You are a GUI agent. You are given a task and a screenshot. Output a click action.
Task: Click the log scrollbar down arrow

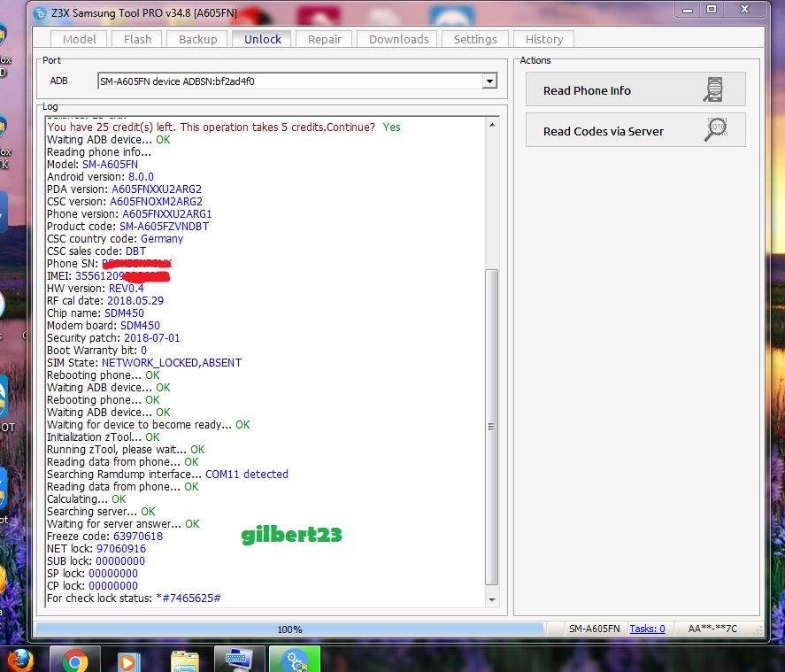click(x=492, y=599)
